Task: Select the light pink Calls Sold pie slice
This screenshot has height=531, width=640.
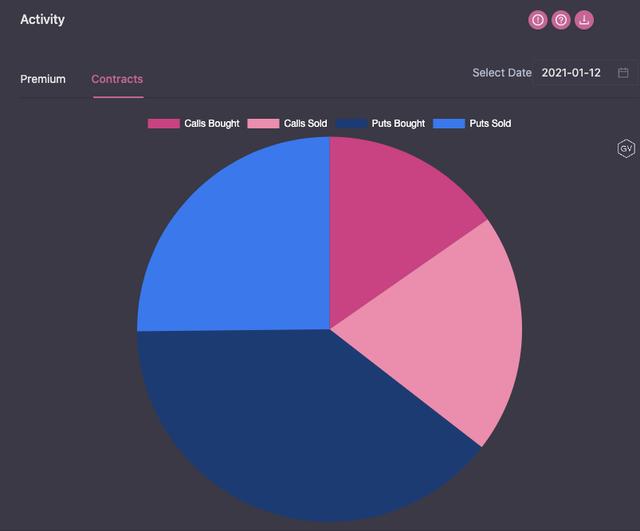Action: 445,335
